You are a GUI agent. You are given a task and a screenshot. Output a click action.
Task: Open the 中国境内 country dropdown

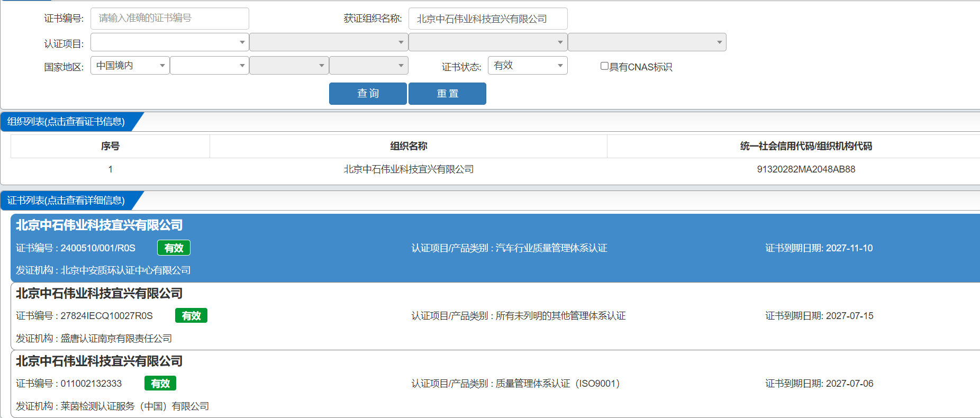click(130, 66)
